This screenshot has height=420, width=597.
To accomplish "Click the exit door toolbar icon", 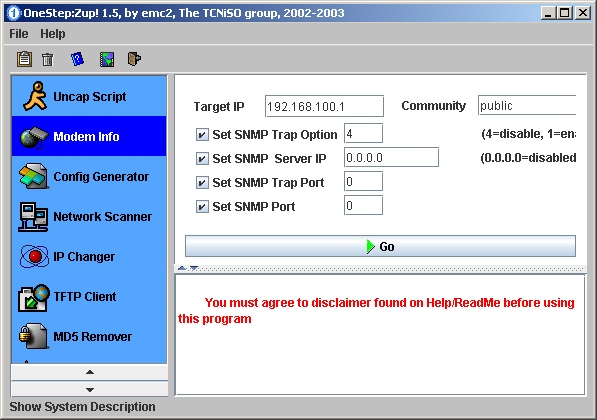I will [x=134, y=59].
